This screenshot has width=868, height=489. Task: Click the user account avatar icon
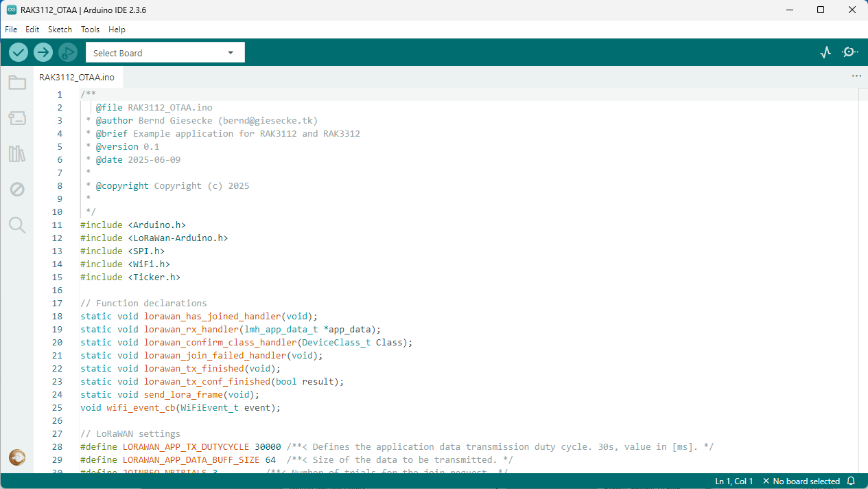(x=17, y=457)
